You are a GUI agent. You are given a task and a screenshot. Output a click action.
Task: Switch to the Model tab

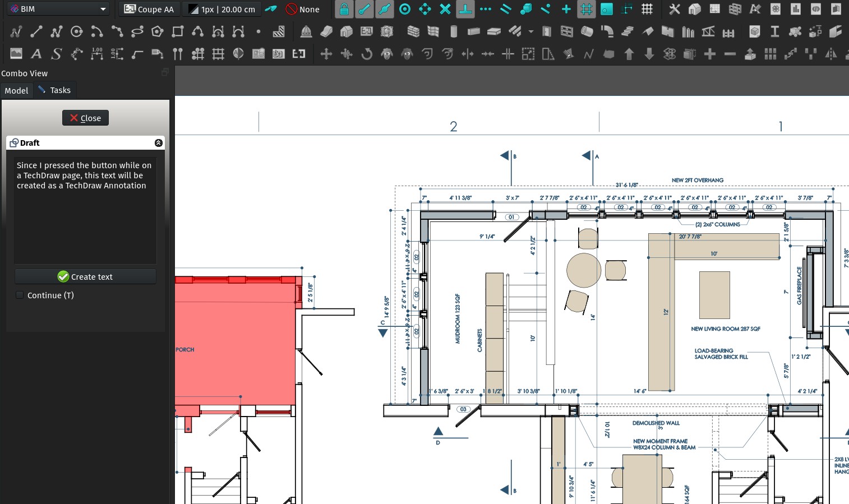point(16,90)
